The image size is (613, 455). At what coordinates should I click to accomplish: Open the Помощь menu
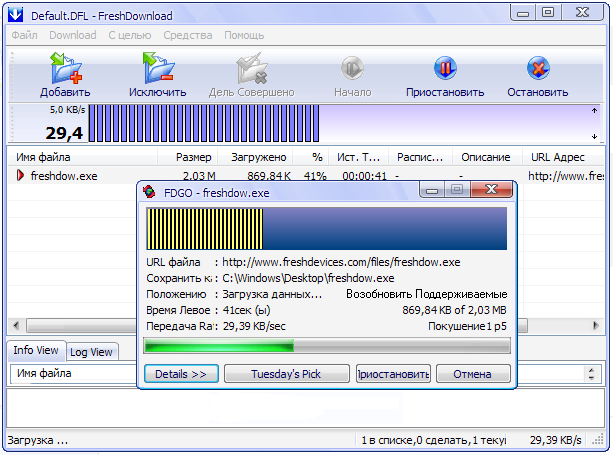244,35
